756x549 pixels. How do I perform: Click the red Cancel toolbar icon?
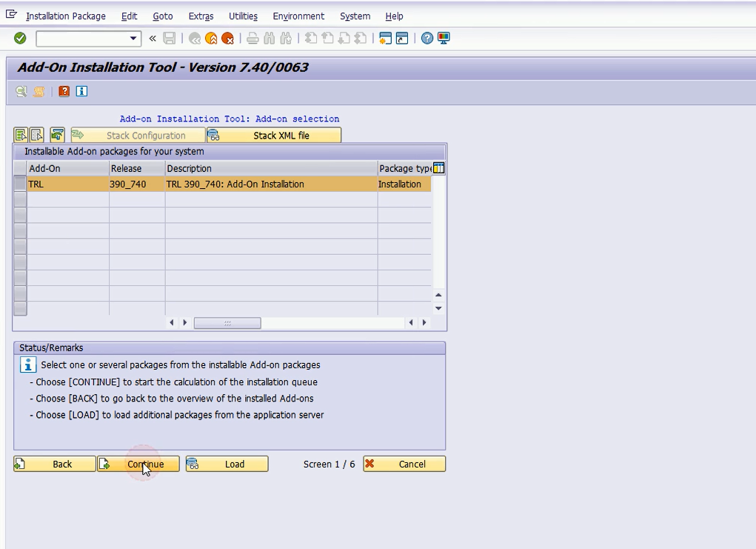click(227, 39)
